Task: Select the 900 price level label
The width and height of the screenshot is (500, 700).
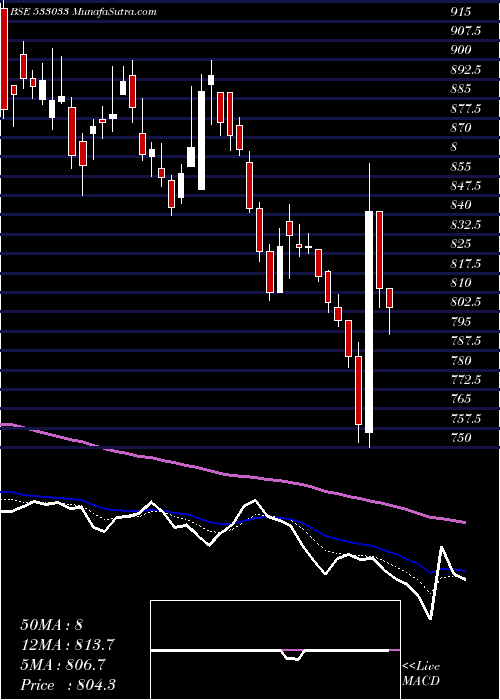Action: pos(460,50)
